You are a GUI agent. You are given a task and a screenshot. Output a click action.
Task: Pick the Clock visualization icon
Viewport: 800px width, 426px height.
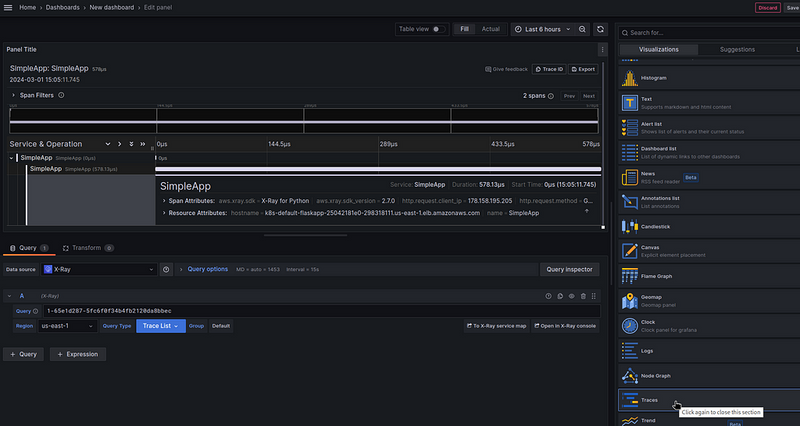click(x=630, y=325)
